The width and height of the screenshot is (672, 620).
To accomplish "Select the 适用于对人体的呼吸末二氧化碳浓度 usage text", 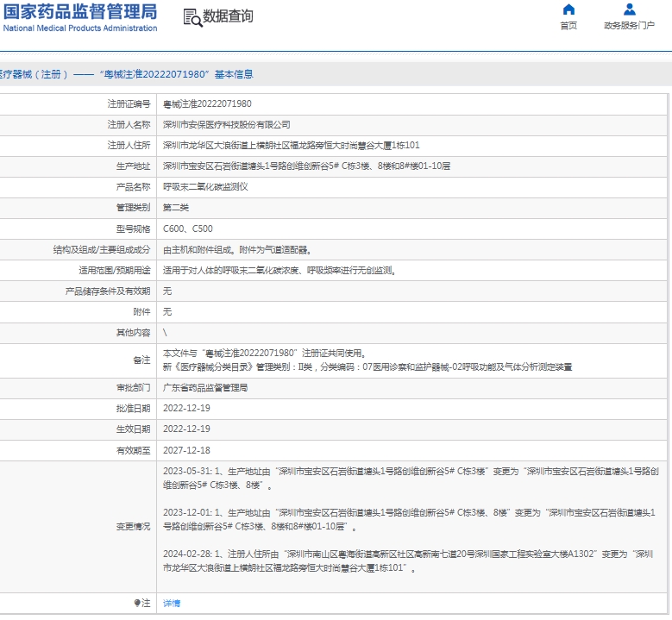I will pos(279,271).
